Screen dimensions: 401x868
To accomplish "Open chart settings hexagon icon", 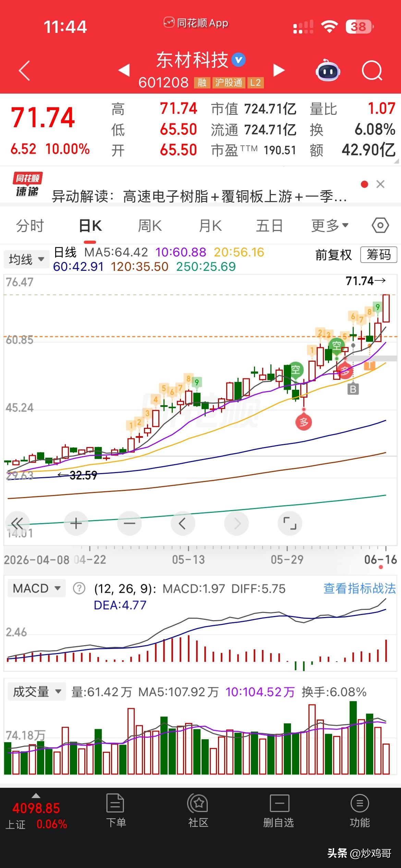I will [x=380, y=226].
